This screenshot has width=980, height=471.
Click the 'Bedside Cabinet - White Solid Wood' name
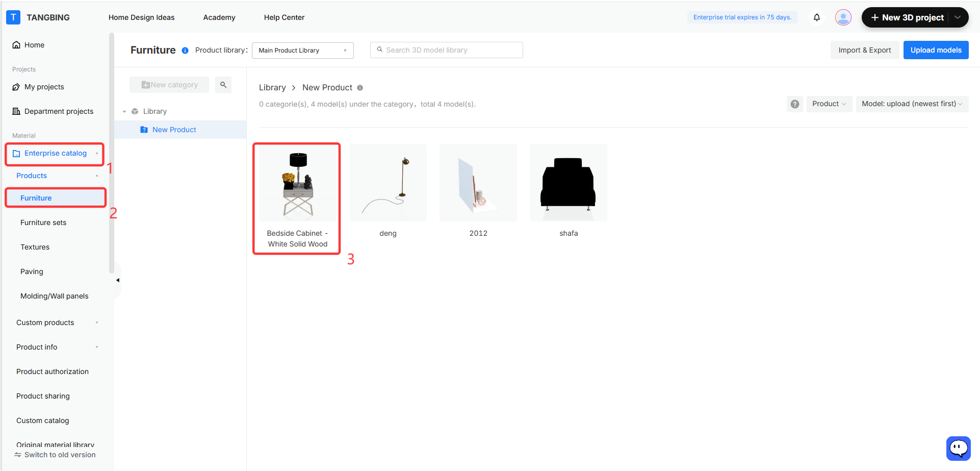(x=298, y=239)
